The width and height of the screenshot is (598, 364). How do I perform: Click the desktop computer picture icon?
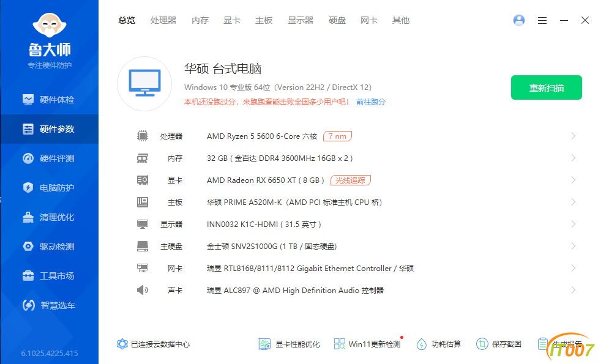click(x=144, y=83)
